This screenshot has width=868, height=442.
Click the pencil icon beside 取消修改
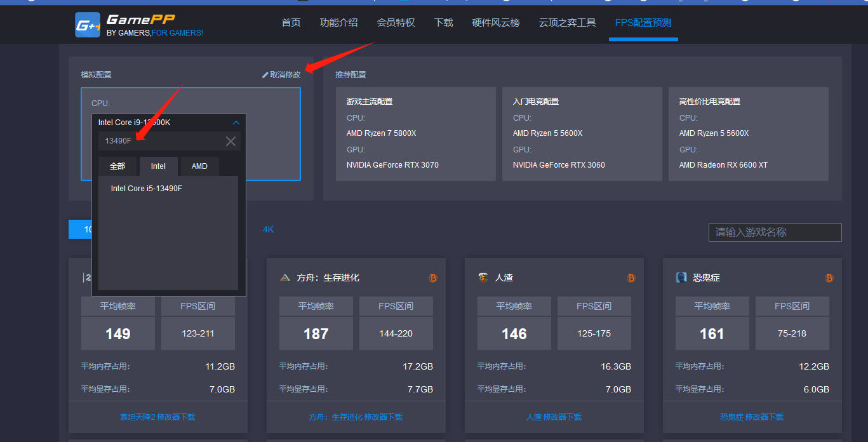pyautogui.click(x=265, y=75)
